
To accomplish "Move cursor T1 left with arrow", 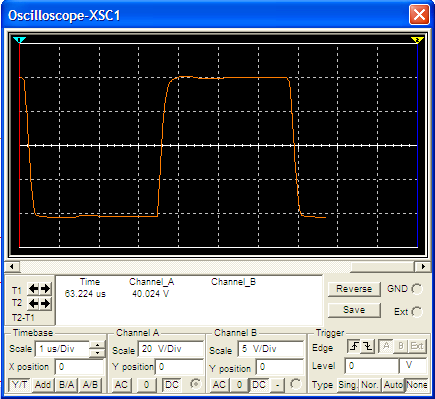I will 33,289.
